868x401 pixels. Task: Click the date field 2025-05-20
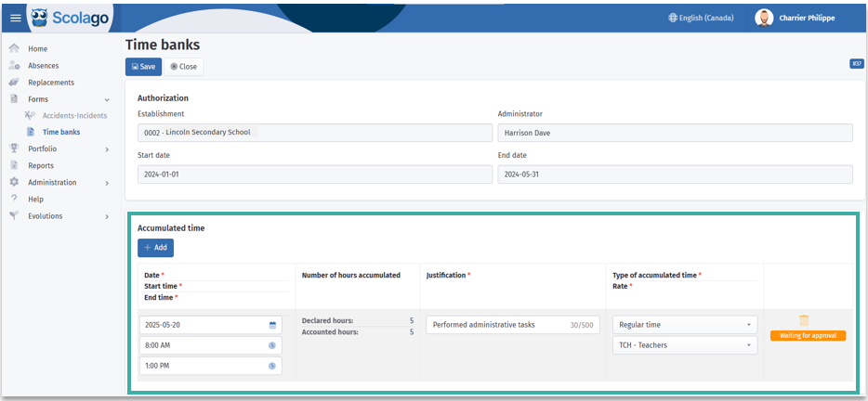pyautogui.click(x=210, y=325)
